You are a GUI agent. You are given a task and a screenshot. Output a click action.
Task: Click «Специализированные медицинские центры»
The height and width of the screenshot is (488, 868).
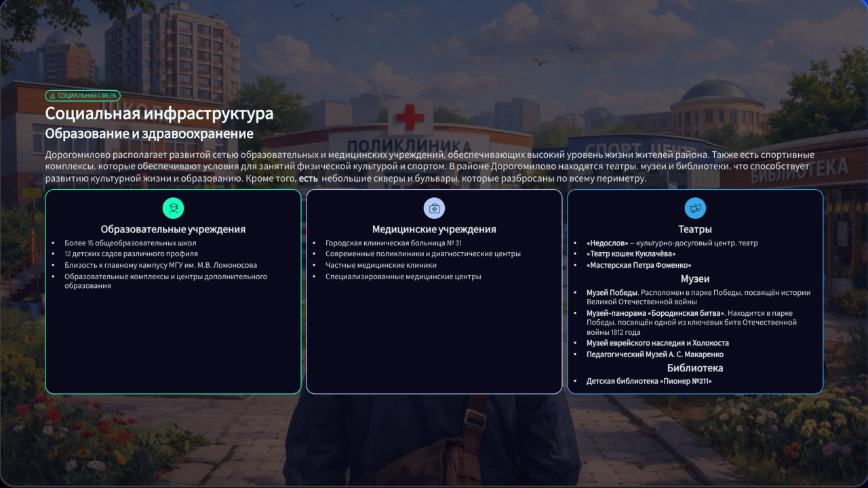[x=403, y=277]
